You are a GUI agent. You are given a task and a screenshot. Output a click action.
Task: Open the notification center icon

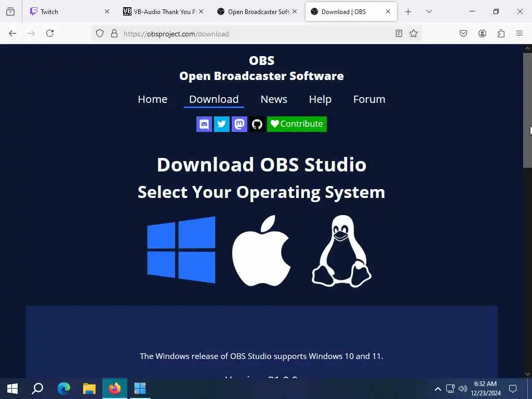pyautogui.click(x=513, y=389)
